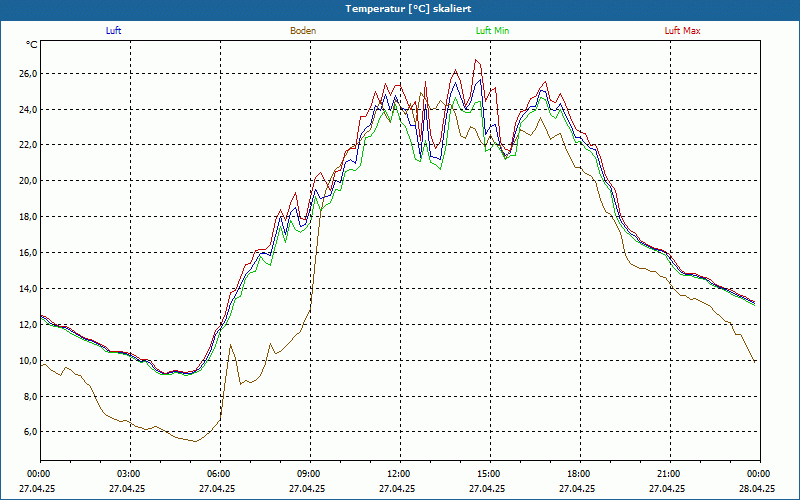Click the 00:00 label dated 28.04.25

[x=758, y=474]
